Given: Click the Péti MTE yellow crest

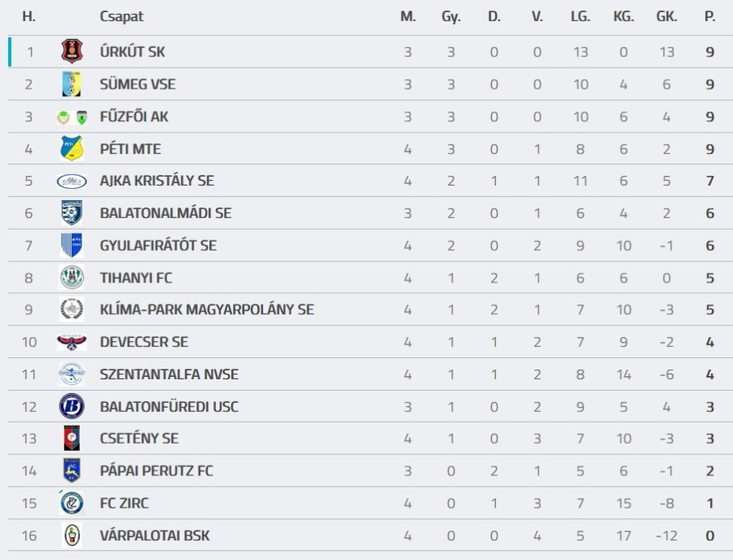Looking at the screenshot, I should tap(72, 148).
